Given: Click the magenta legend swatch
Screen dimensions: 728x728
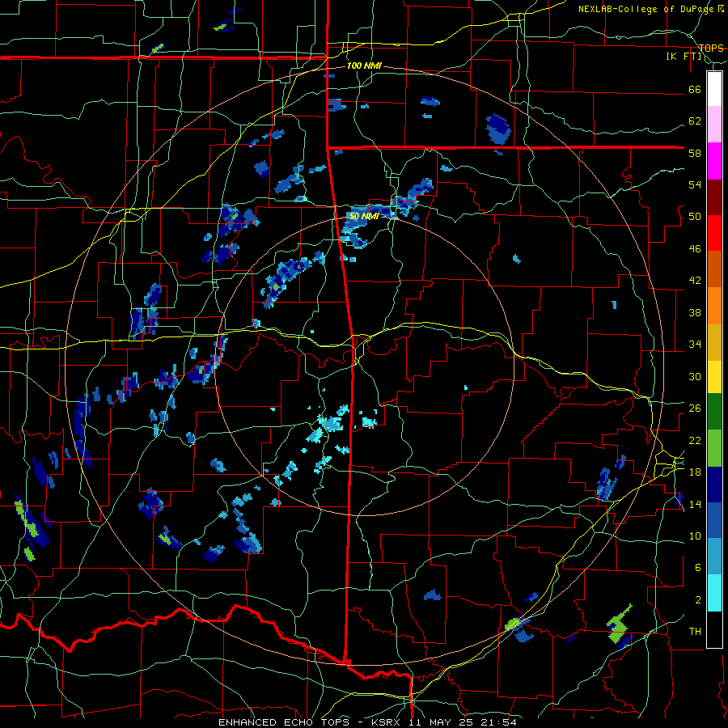Looking at the screenshot, I should pyautogui.click(x=714, y=161).
